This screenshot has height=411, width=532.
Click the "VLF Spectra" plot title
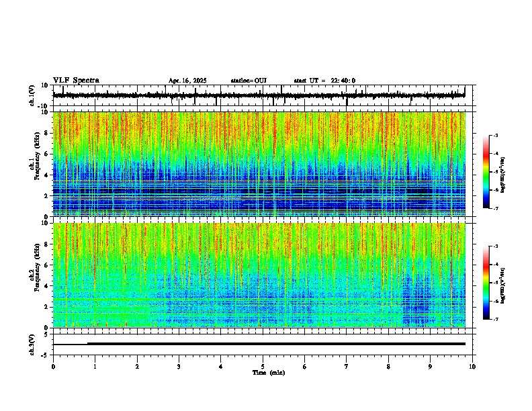[x=76, y=81]
